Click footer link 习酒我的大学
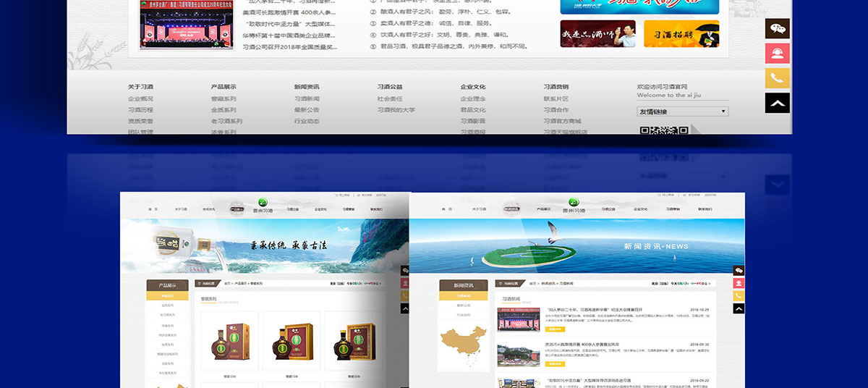 pos(396,110)
